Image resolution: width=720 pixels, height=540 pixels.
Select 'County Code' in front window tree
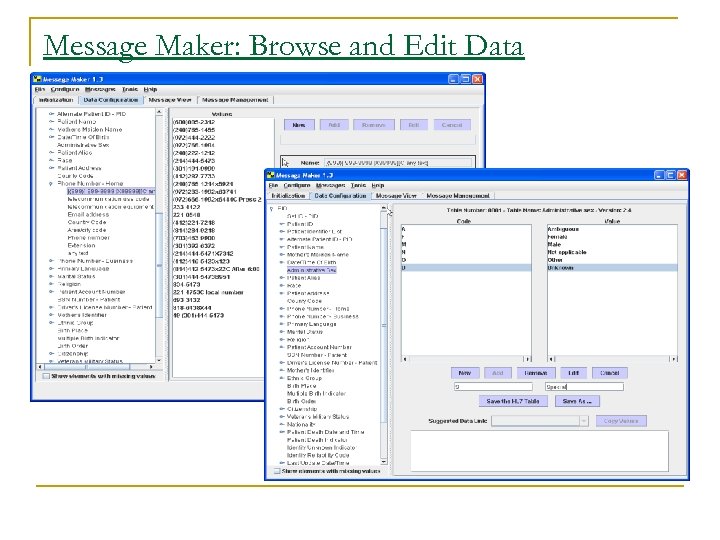[304, 301]
